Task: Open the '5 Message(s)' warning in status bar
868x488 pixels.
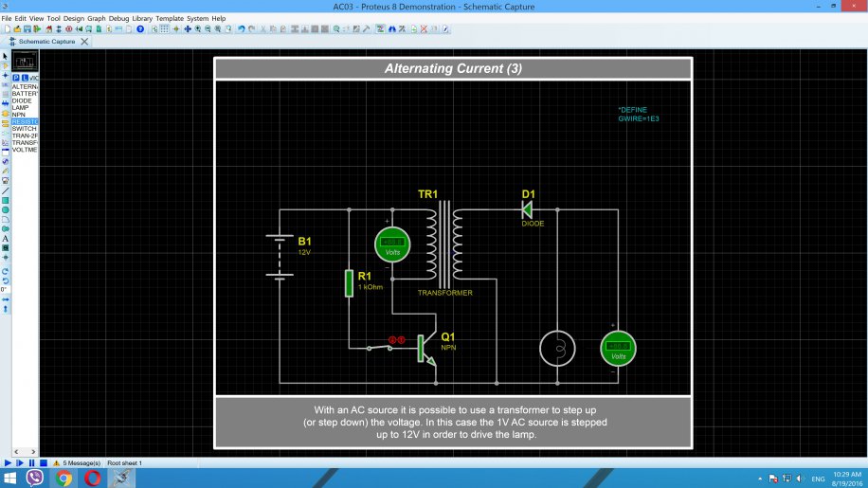Action: pos(81,462)
